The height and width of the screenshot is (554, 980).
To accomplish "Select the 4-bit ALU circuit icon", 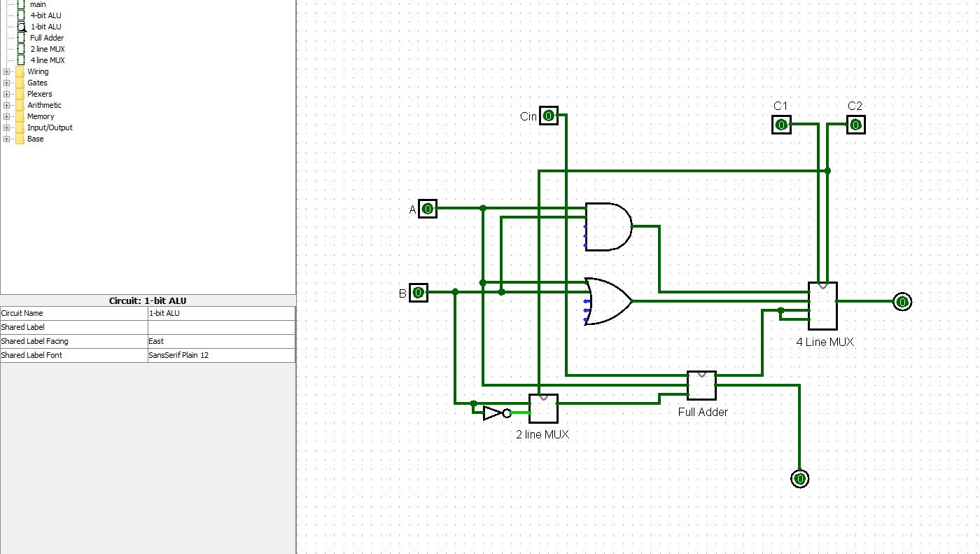I will [x=22, y=15].
